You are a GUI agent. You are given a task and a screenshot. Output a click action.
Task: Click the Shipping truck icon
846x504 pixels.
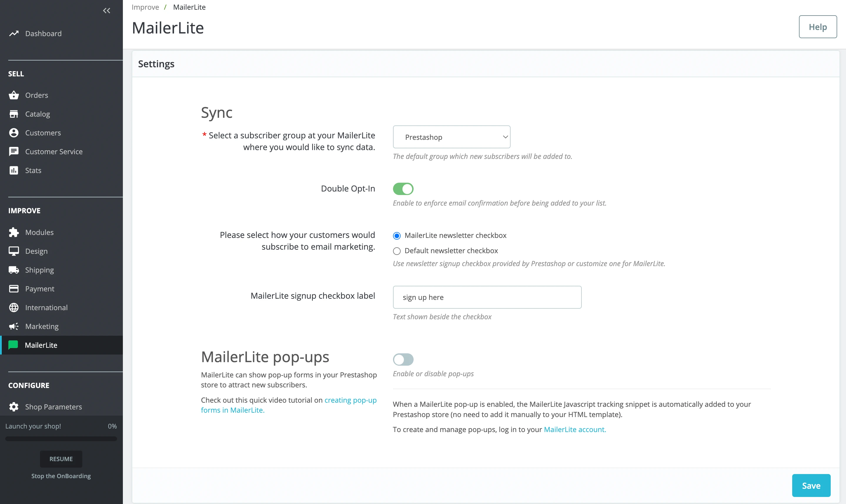pyautogui.click(x=14, y=270)
